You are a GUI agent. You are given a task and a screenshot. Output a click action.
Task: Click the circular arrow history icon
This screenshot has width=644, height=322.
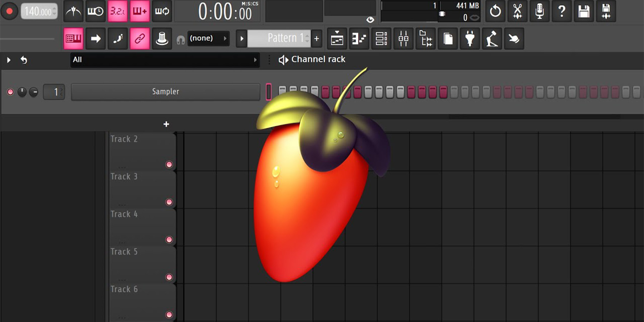click(495, 11)
